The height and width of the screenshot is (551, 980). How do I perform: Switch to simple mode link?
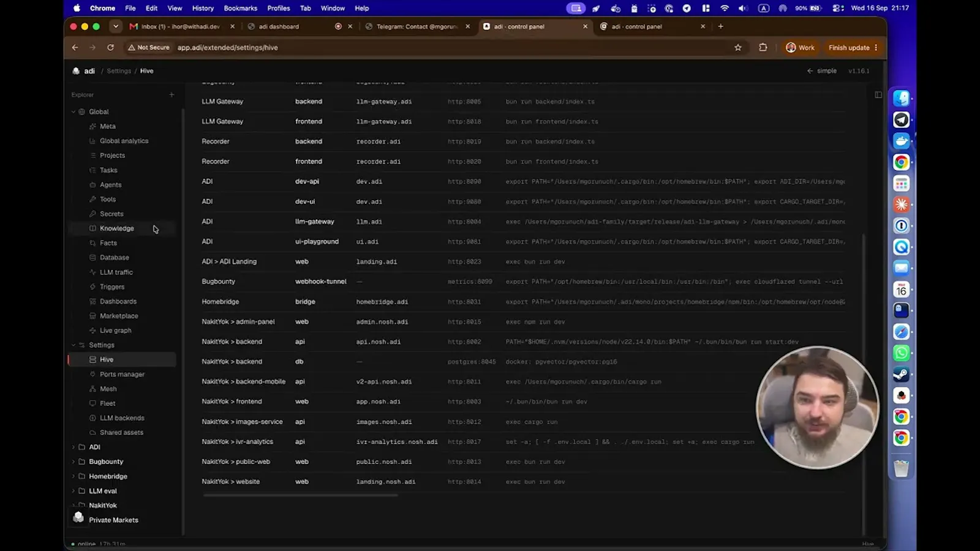coord(821,71)
